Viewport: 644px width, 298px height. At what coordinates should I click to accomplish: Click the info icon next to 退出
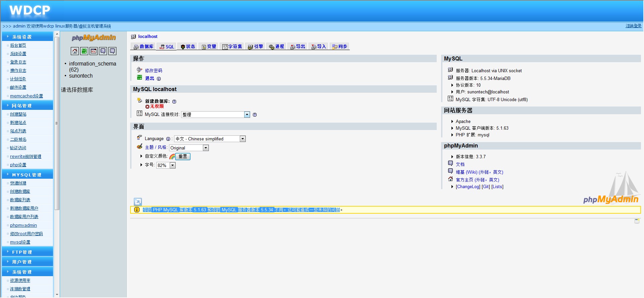159,79
